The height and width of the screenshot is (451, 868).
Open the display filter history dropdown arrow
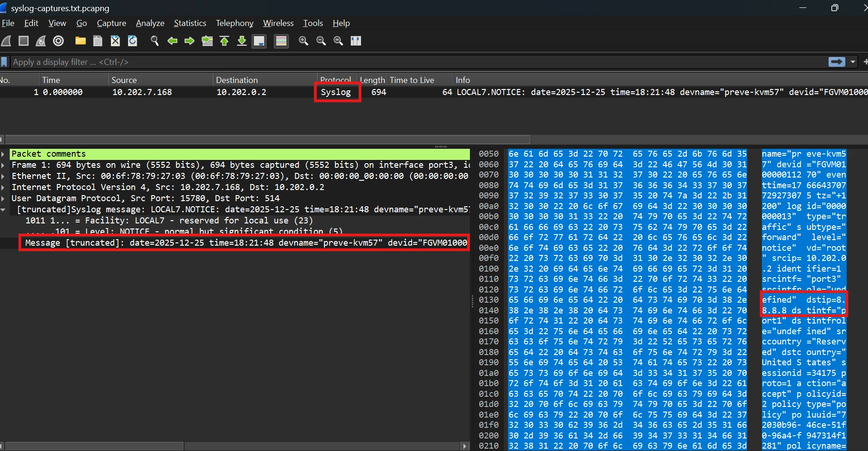[853, 62]
